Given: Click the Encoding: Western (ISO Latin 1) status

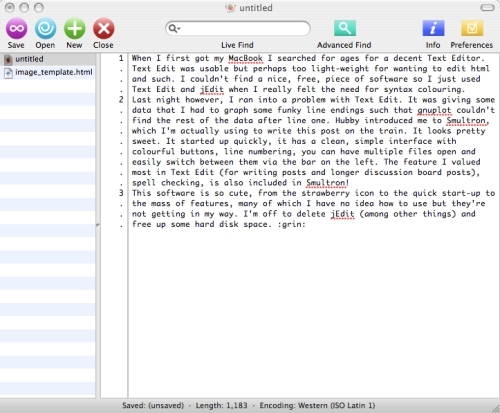Looking at the screenshot, I should click(x=317, y=405).
